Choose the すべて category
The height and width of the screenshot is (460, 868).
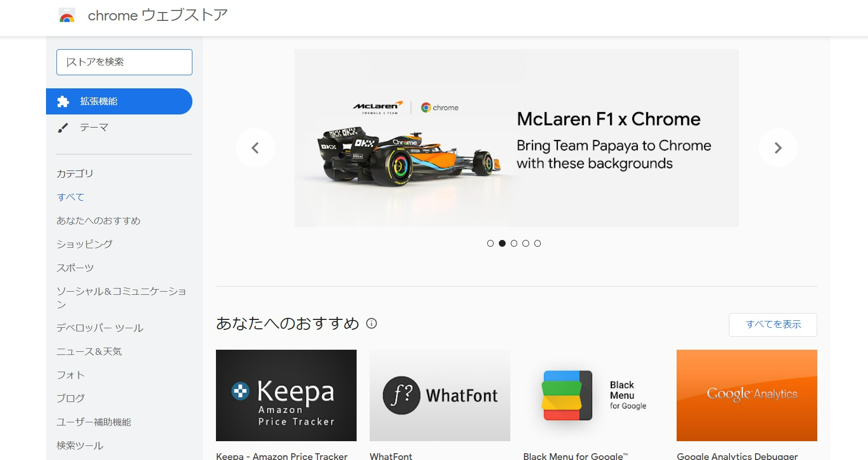point(71,197)
